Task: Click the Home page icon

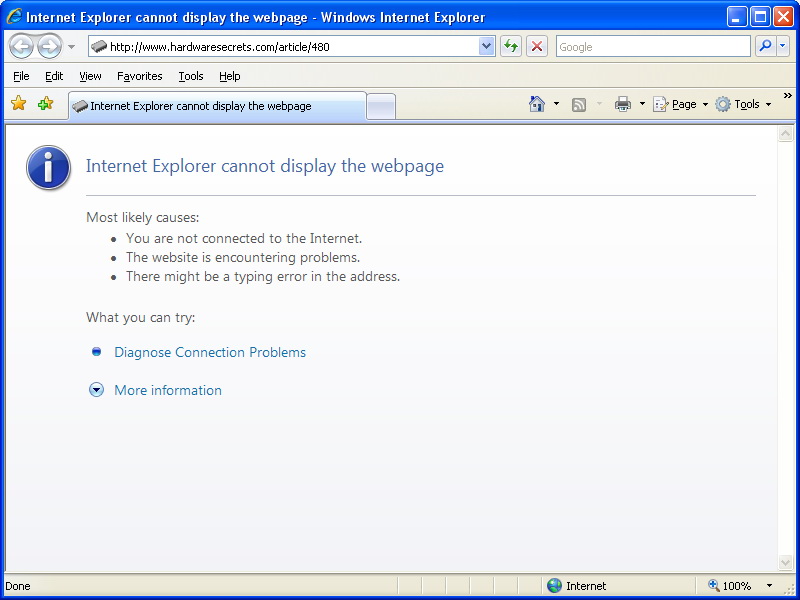Action: (537, 104)
